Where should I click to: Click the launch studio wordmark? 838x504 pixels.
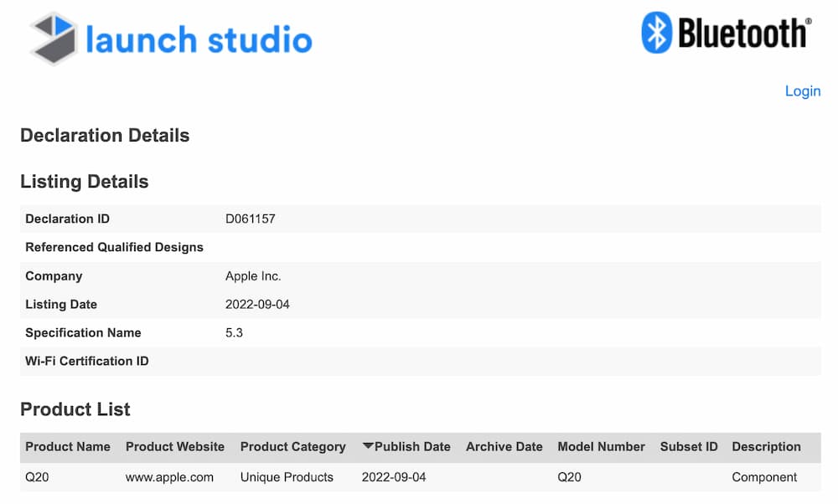199,39
